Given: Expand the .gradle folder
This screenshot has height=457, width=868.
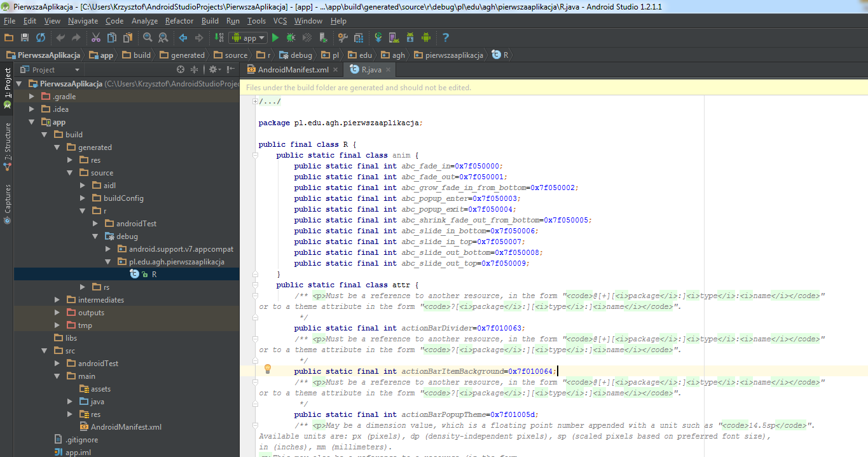Looking at the screenshot, I should pyautogui.click(x=32, y=97).
